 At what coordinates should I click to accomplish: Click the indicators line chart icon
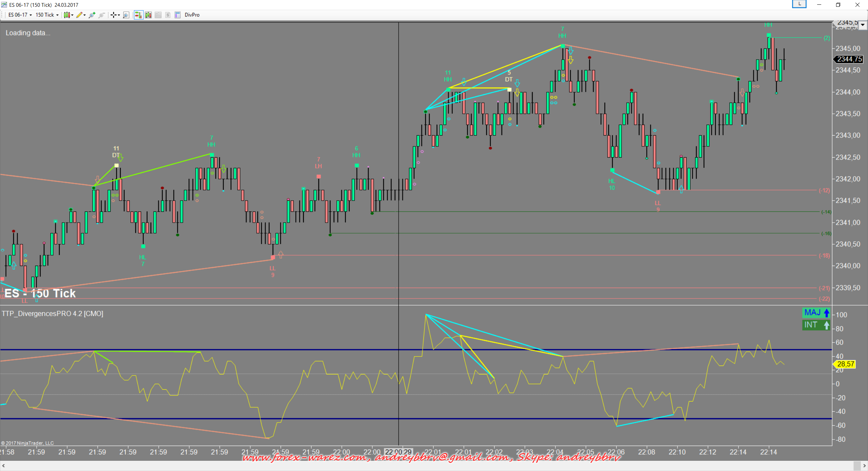coord(158,15)
